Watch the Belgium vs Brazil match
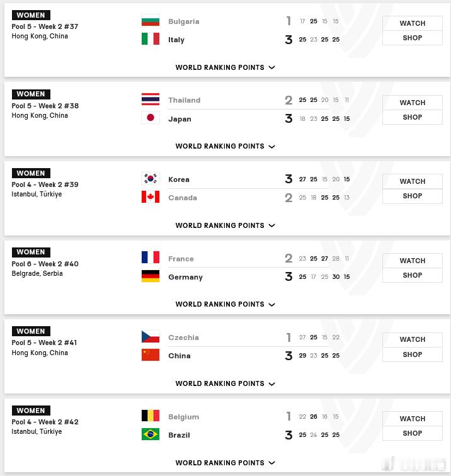Image resolution: width=451 pixels, height=476 pixels. click(413, 419)
